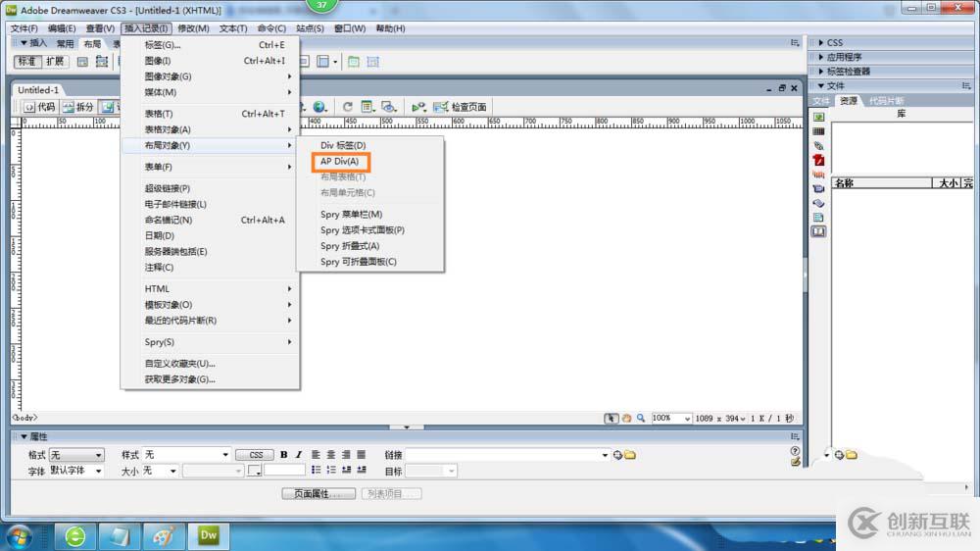
Task: Toggle bold B formatting
Action: pos(284,455)
